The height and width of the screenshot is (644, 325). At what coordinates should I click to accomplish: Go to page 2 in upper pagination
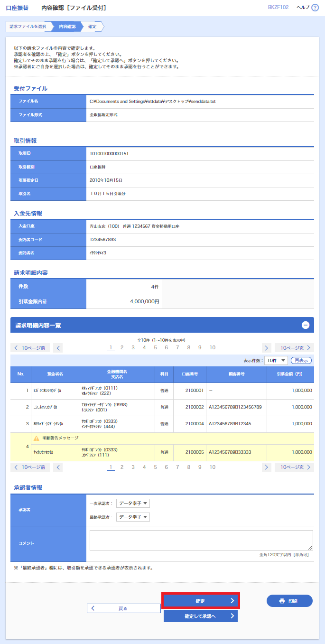coord(122,347)
